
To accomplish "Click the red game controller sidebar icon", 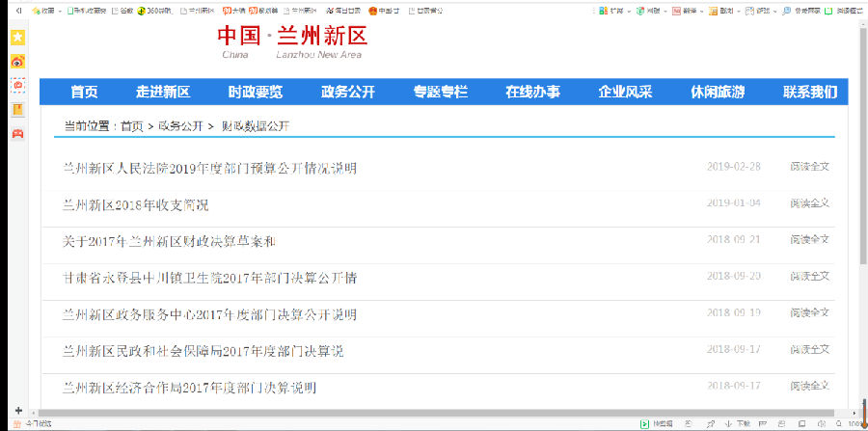I will pyautogui.click(x=17, y=133).
